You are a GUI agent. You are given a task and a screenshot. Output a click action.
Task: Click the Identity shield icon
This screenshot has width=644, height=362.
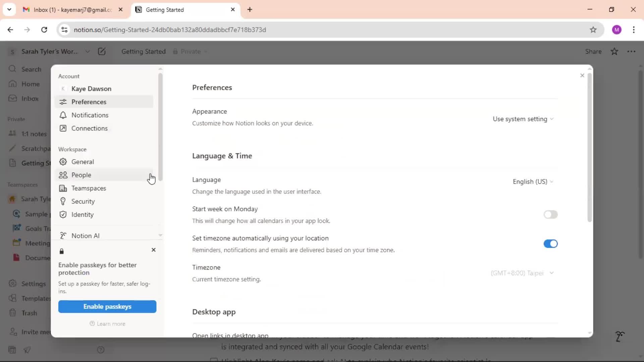63,215
